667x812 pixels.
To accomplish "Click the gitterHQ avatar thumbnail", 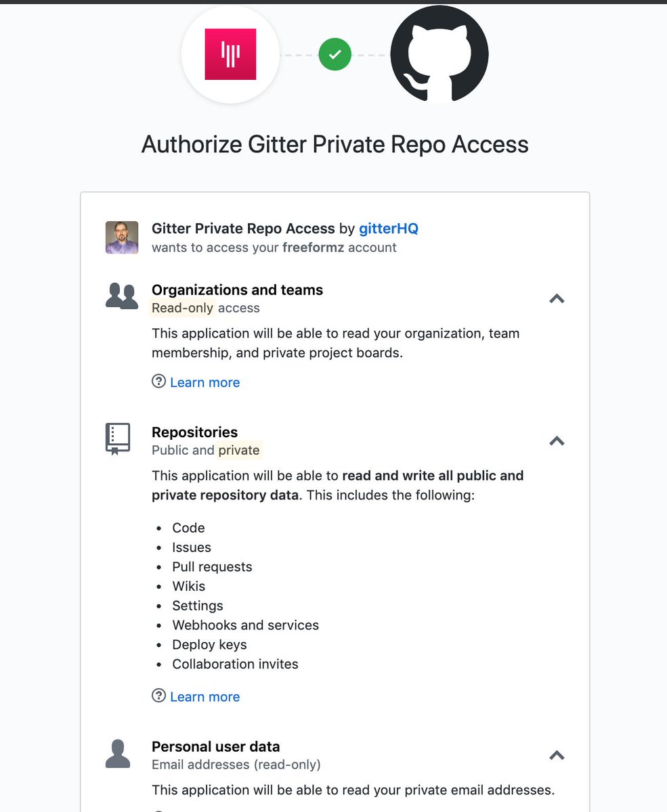I will [122, 238].
